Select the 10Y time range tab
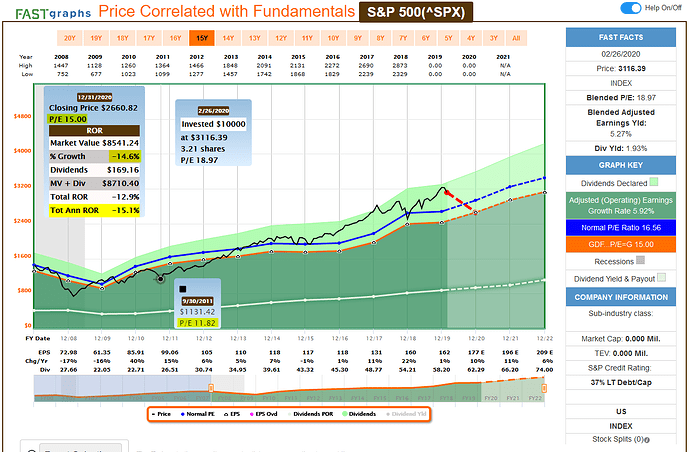 click(x=333, y=38)
